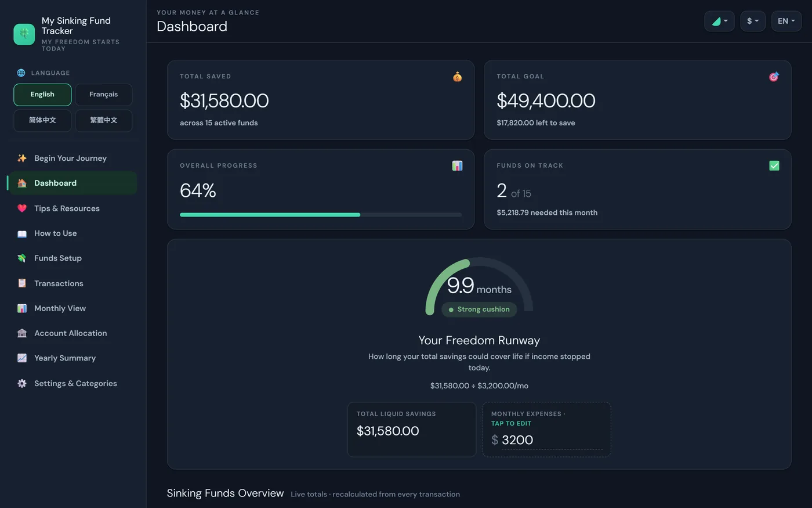Viewport: 812px width, 508px height.
Task: Go to Tips & Resources
Action: point(72,208)
